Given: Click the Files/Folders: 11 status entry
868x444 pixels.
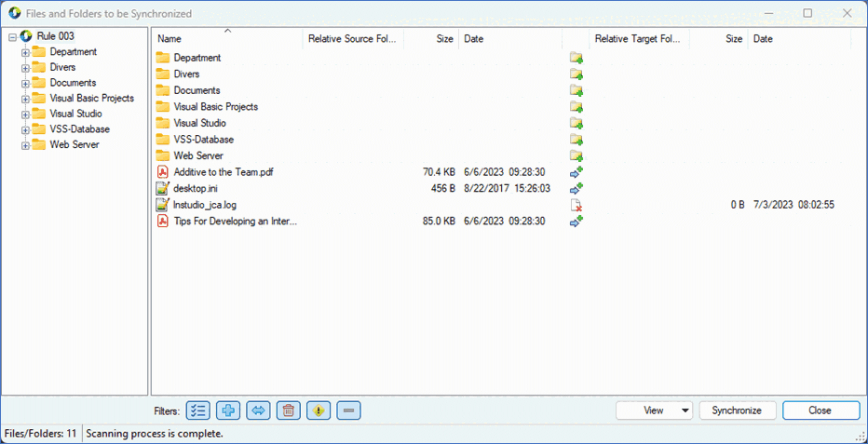Looking at the screenshot, I should click(40, 434).
